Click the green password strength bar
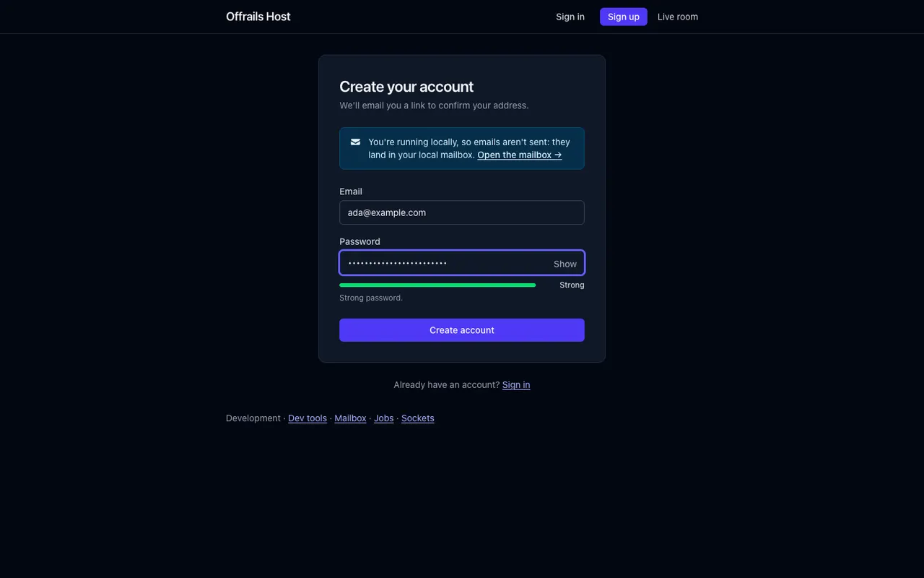 [x=437, y=285]
